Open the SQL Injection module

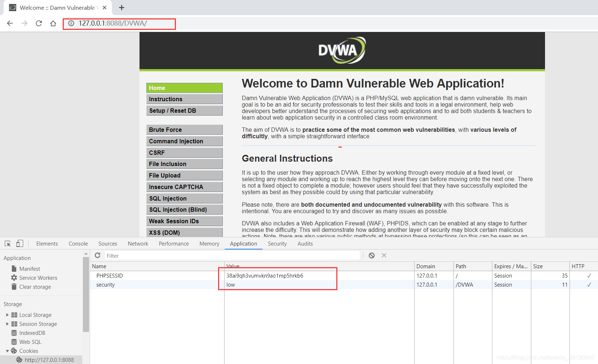tap(185, 198)
